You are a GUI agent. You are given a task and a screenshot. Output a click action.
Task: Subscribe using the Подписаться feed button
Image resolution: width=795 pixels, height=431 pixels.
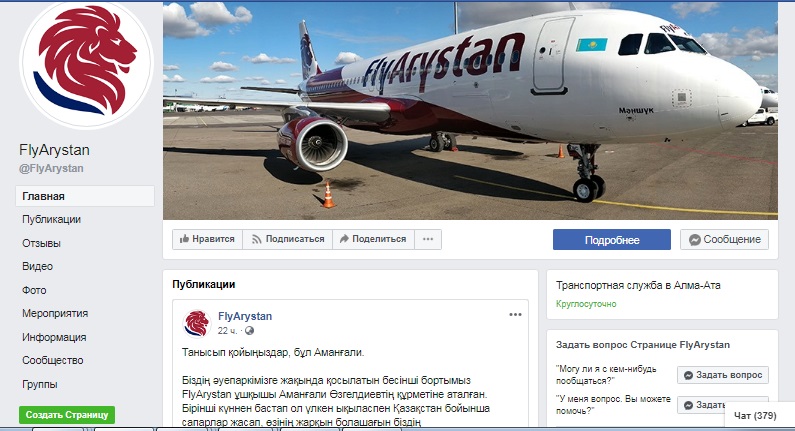[x=287, y=239]
